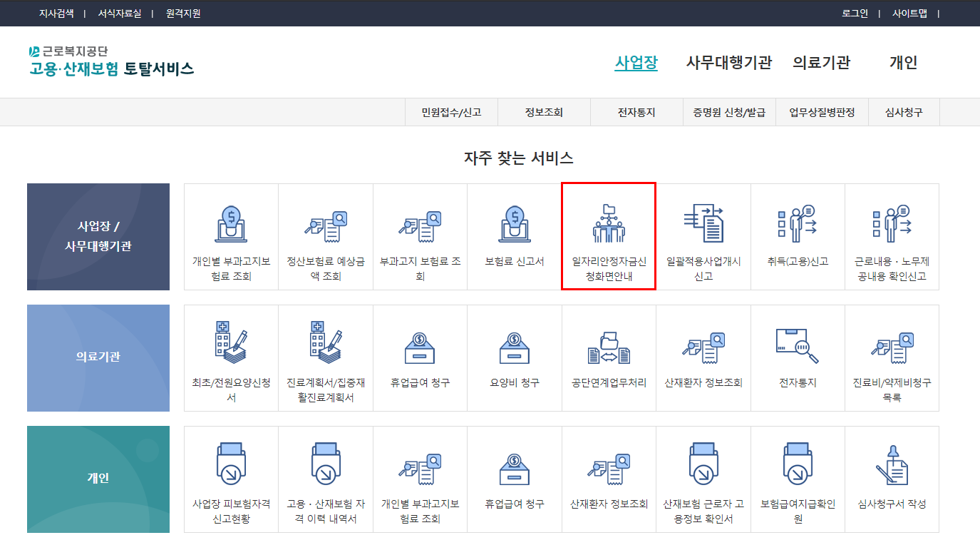Viewport: 980px width, 555px height.
Task: Click the 고용·산재보험 토탈서비스 title
Action: [x=111, y=69]
